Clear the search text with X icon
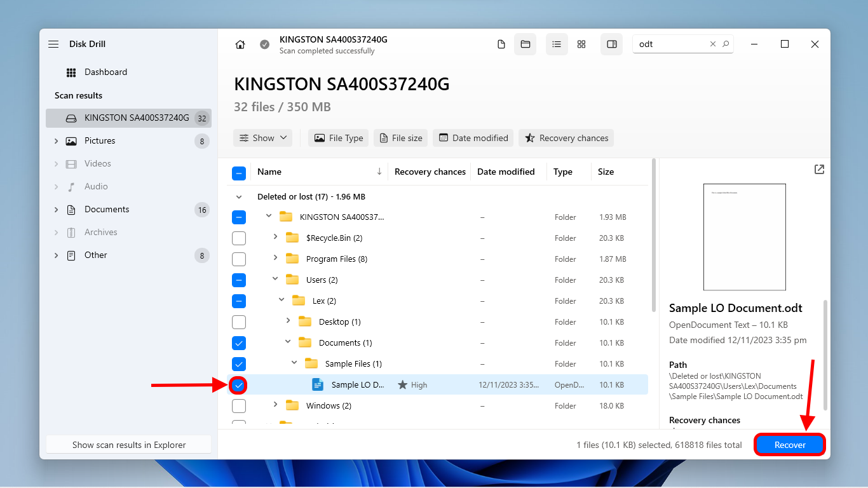This screenshot has height=488, width=868. [x=713, y=44]
